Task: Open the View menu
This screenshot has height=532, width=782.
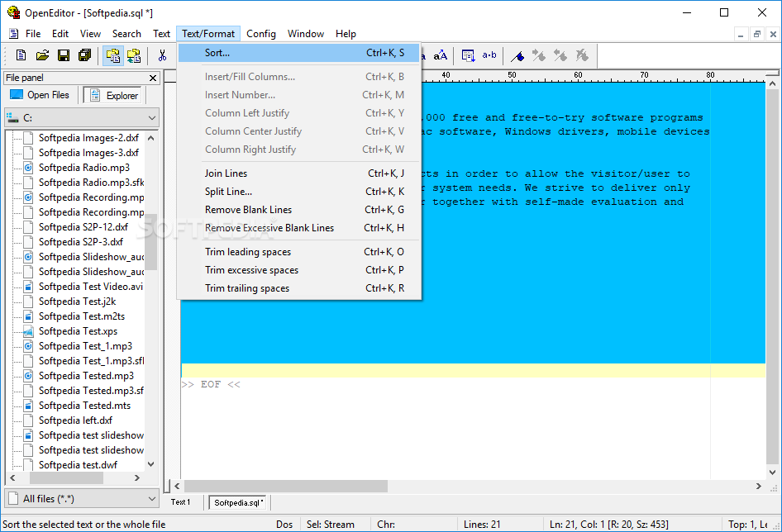Action: [90, 34]
